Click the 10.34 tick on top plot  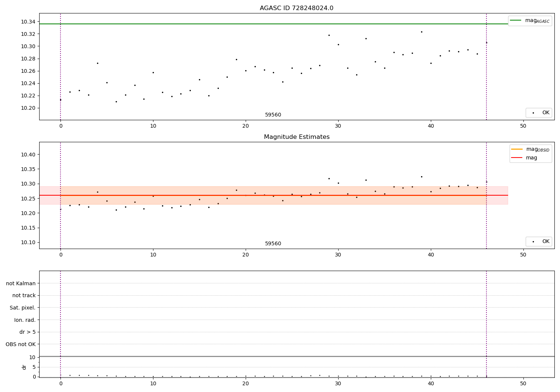(x=28, y=22)
